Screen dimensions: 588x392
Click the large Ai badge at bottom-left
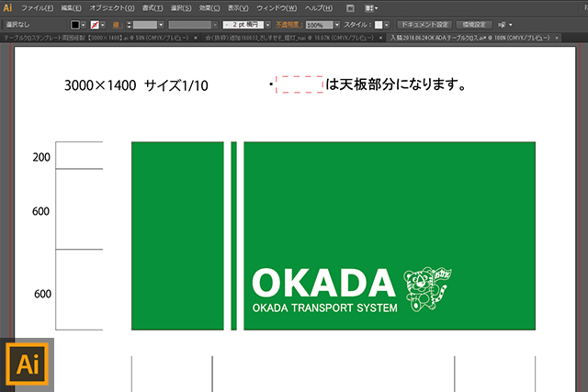[x=27, y=364]
